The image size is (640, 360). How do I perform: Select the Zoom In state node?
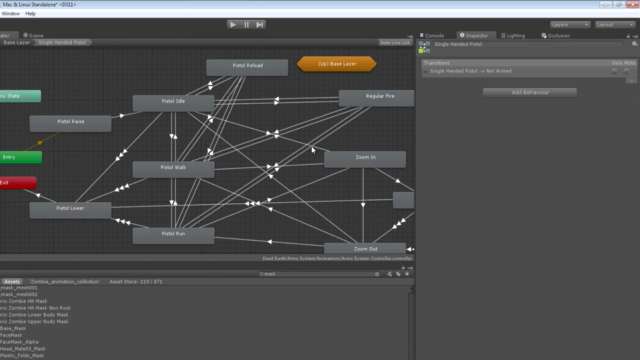click(365, 159)
